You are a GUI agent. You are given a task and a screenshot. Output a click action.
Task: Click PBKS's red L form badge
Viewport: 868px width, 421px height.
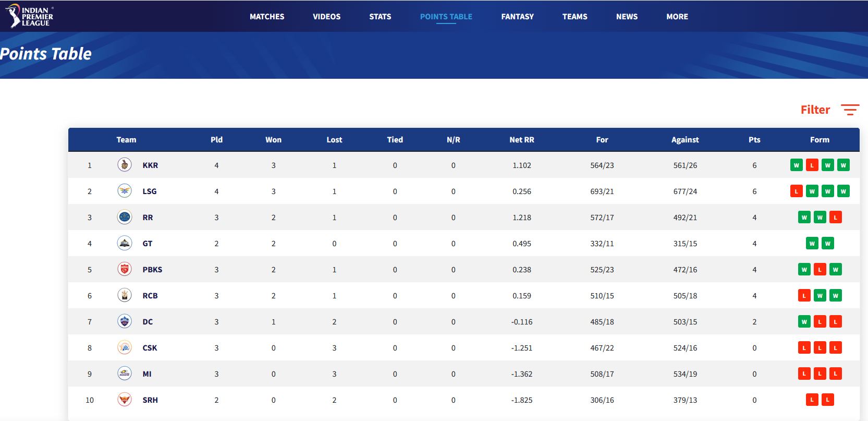[x=820, y=270]
